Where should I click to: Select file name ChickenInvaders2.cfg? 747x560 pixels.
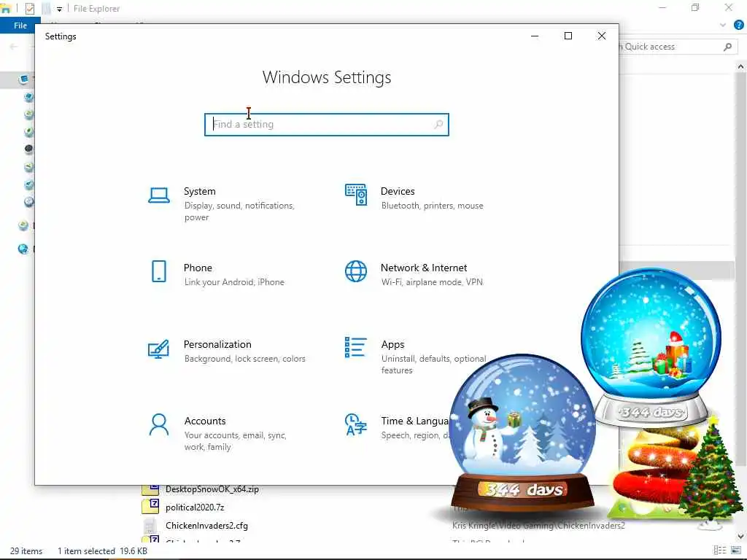pos(206,526)
